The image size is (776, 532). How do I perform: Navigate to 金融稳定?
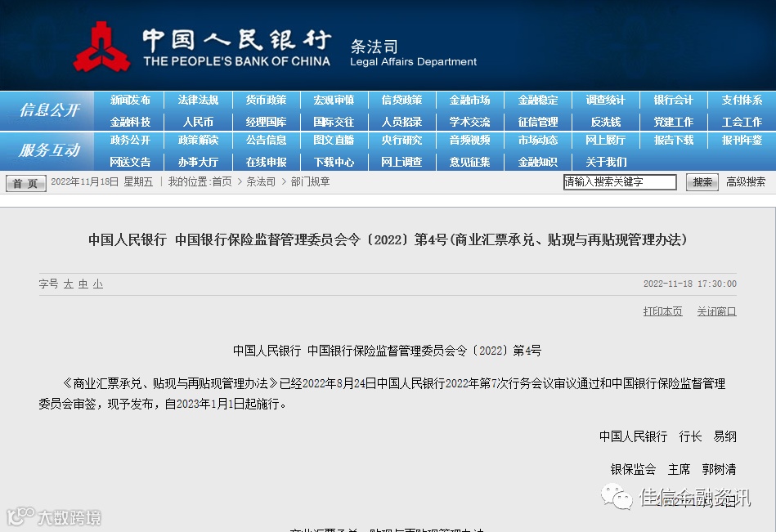[x=537, y=100]
